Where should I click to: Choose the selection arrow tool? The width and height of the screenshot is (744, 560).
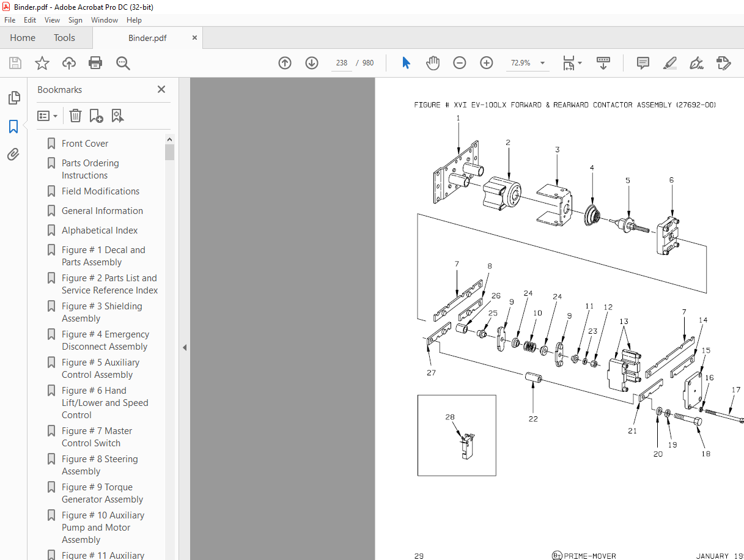tap(406, 63)
